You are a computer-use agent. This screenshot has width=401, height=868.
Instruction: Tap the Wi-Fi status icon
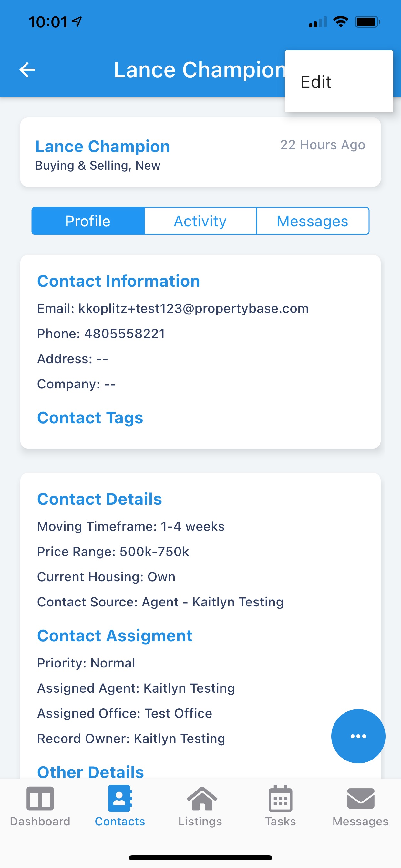(341, 22)
